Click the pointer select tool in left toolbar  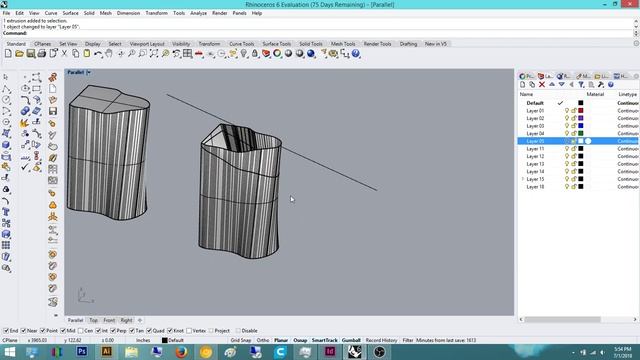pyautogui.click(x=6, y=77)
